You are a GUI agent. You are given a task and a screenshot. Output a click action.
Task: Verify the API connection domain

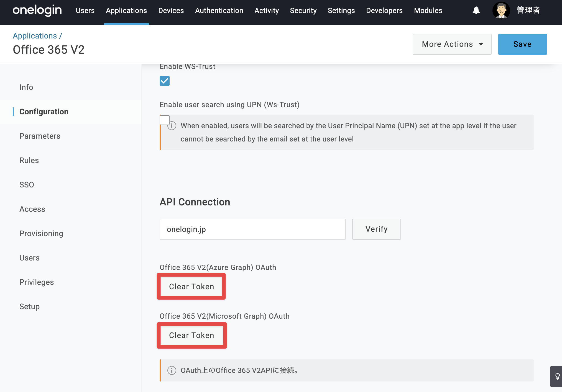[376, 229]
